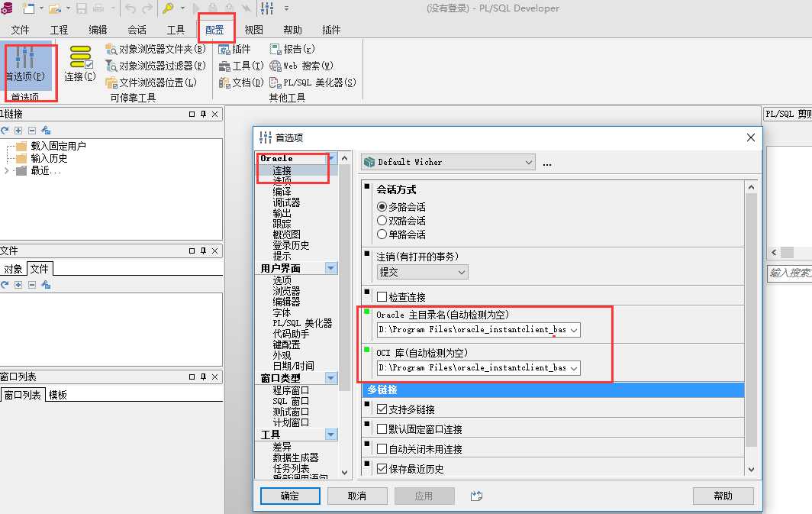Click the 取消 button
Image resolution: width=812 pixels, height=514 pixels.
[357, 496]
